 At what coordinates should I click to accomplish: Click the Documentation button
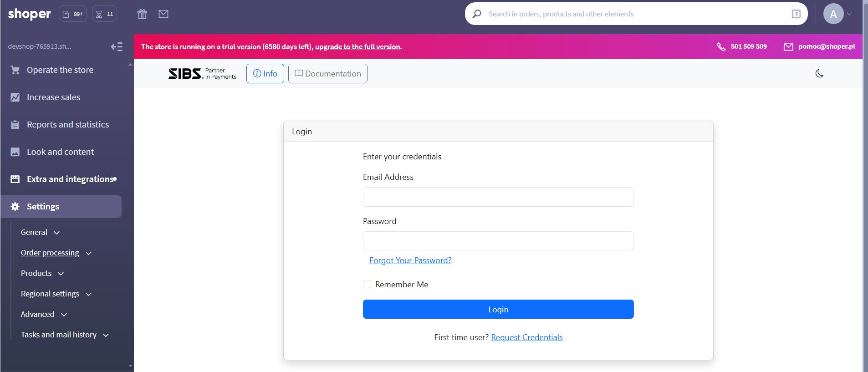(x=327, y=74)
